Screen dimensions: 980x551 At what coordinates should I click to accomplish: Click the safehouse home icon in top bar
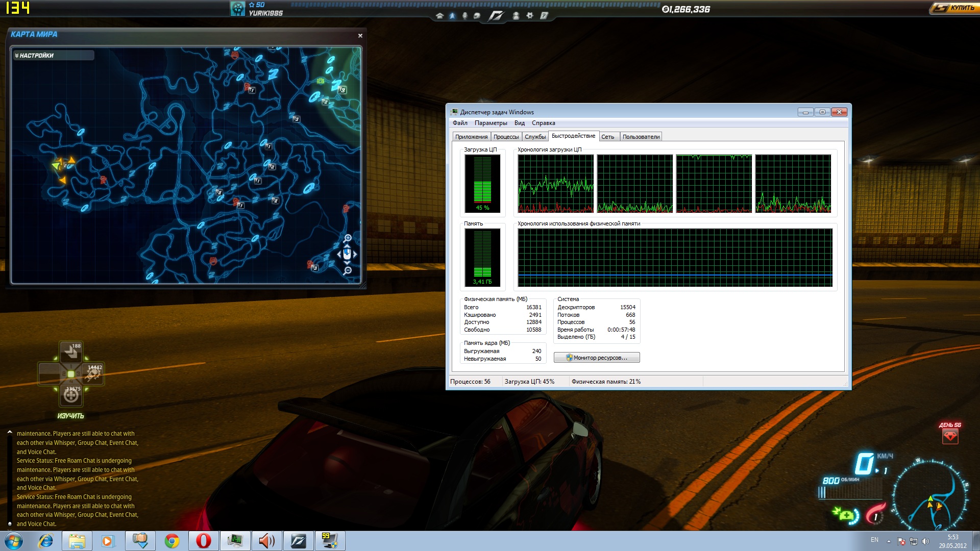[x=439, y=16]
